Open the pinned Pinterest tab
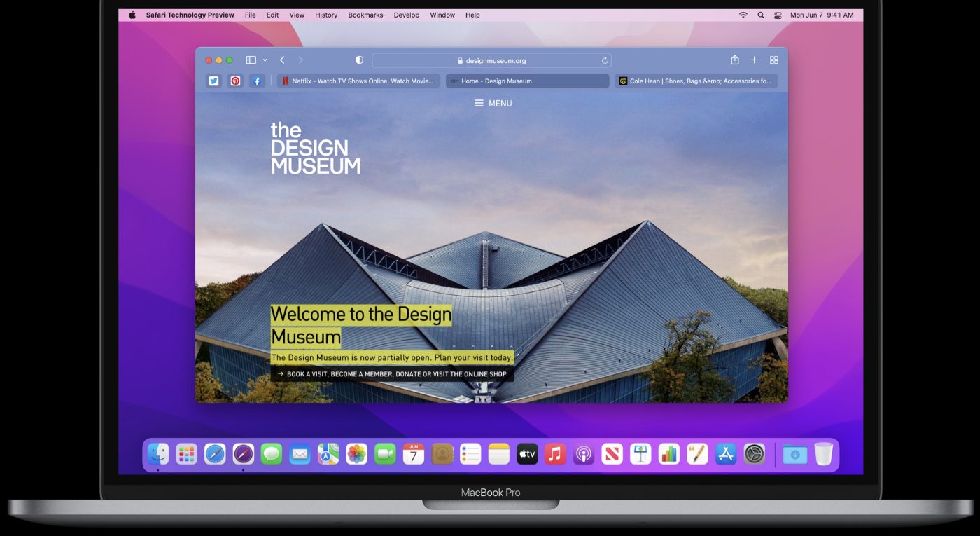980x536 pixels. (x=235, y=81)
